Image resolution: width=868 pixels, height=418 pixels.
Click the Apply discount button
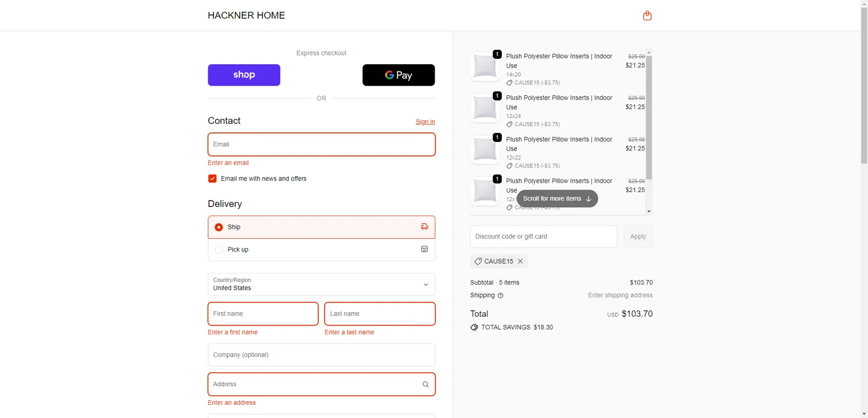coord(638,236)
